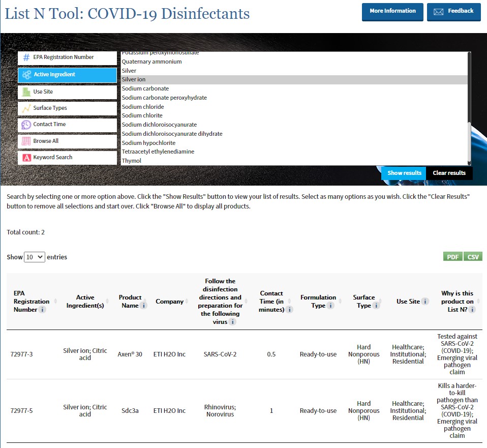Click info icon beside 'Why is this product' header
This screenshot has width=487, height=448.
click(x=472, y=310)
